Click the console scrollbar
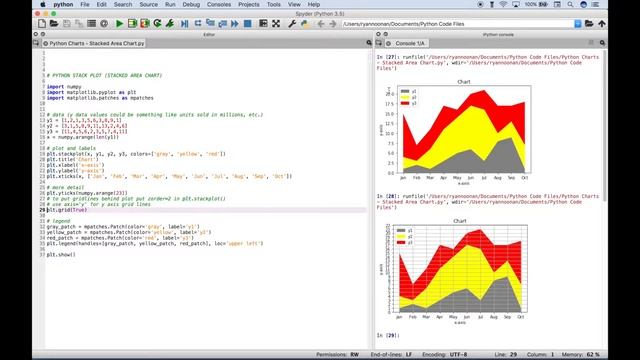This screenshot has height=360, width=640. click(x=604, y=127)
